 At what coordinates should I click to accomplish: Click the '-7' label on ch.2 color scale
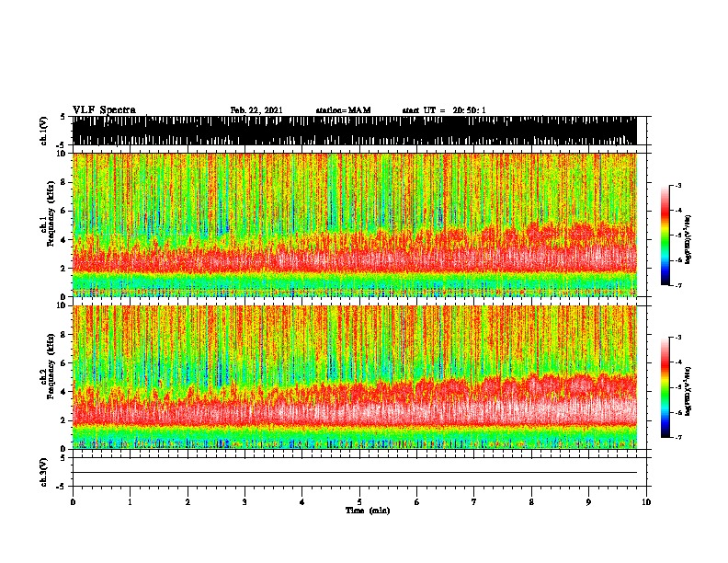(678, 437)
